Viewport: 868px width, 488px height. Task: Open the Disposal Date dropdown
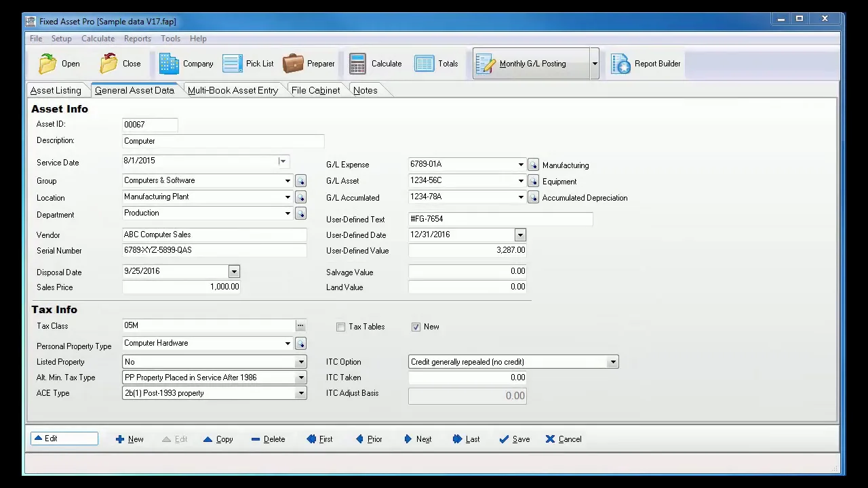click(x=234, y=272)
